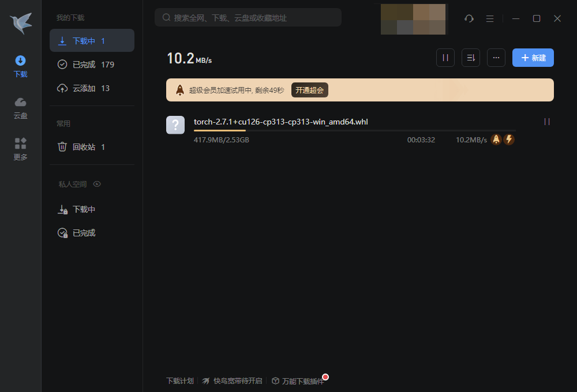Open the 更多 more apps panel

21,149
